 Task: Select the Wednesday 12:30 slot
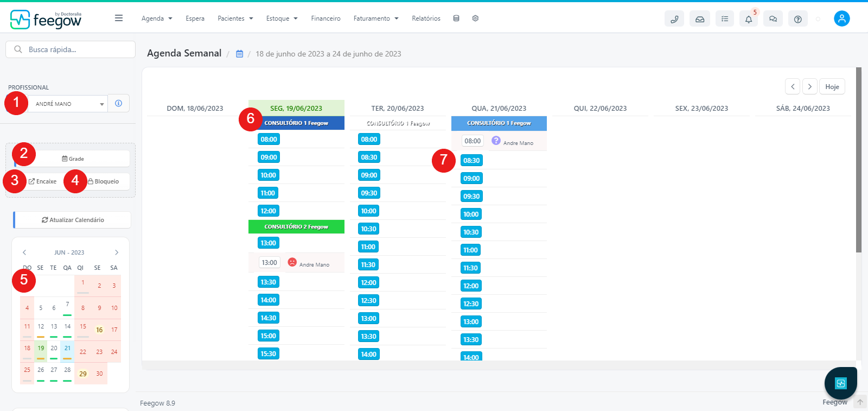pos(471,304)
